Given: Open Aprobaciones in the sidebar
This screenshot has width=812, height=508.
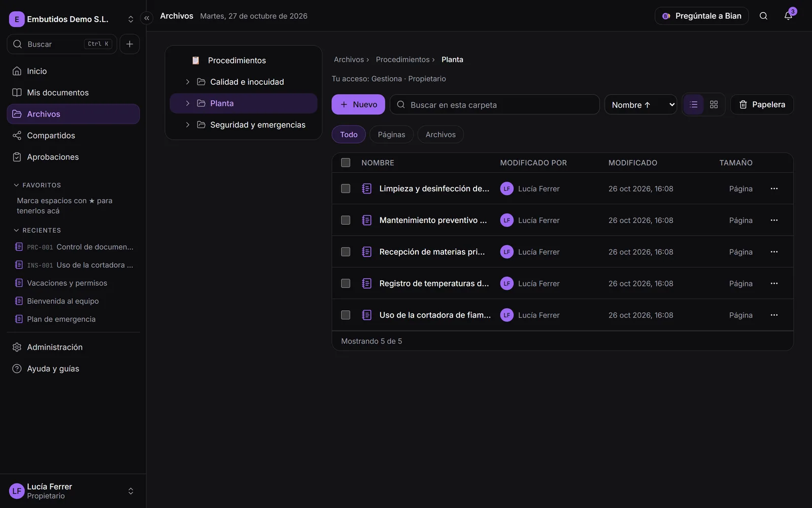Looking at the screenshot, I should pyautogui.click(x=73, y=157).
